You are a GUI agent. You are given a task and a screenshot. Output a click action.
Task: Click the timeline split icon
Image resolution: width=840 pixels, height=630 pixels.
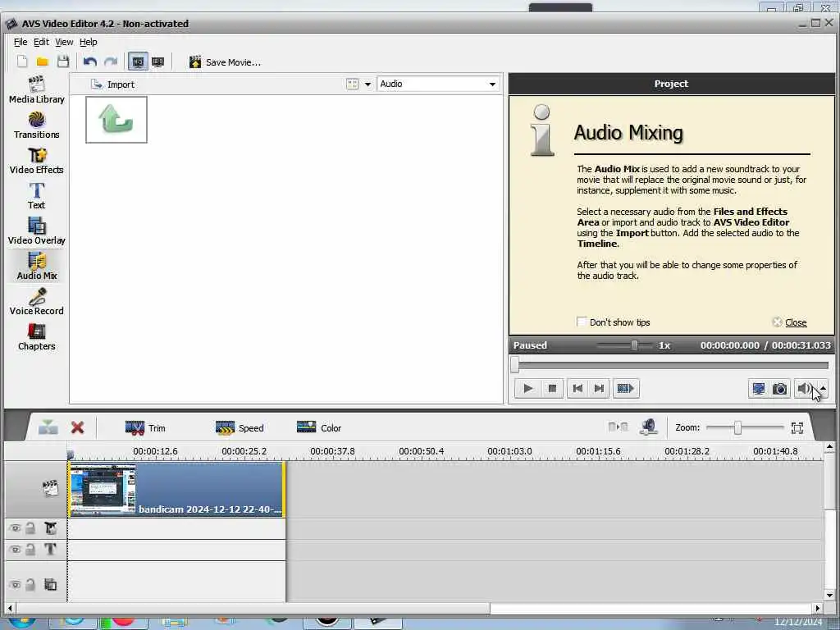coord(619,427)
